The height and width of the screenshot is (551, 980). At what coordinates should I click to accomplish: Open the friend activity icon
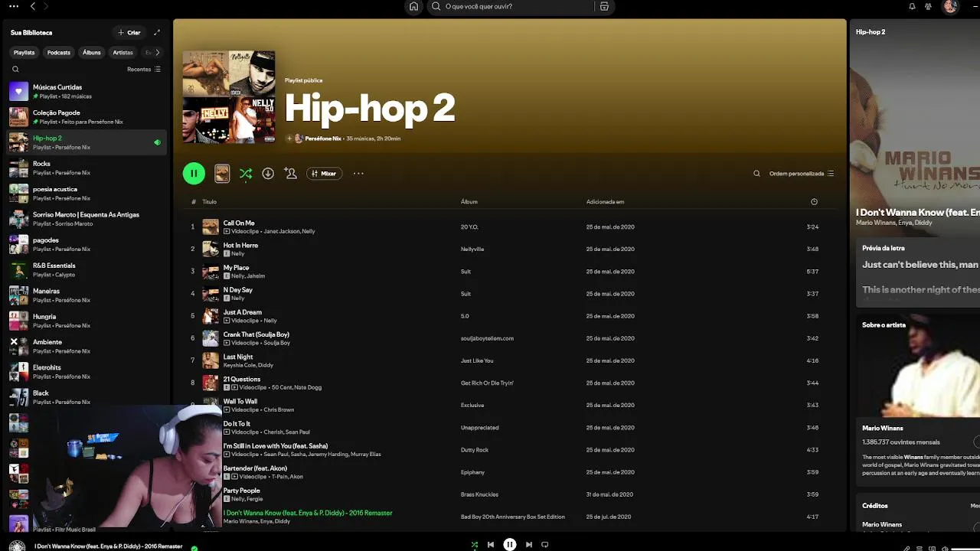[928, 6]
